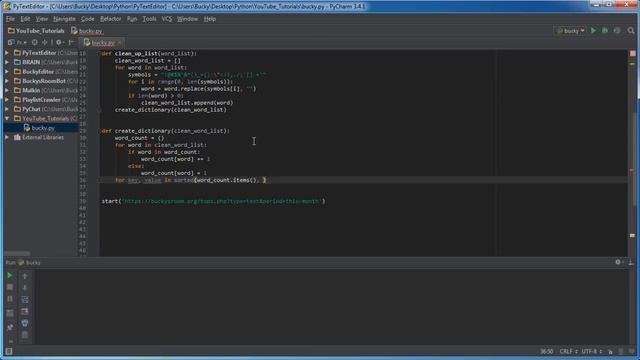This screenshot has width=640, height=360.
Task: Toggle soft wraps in the Run console
Action: (25, 300)
